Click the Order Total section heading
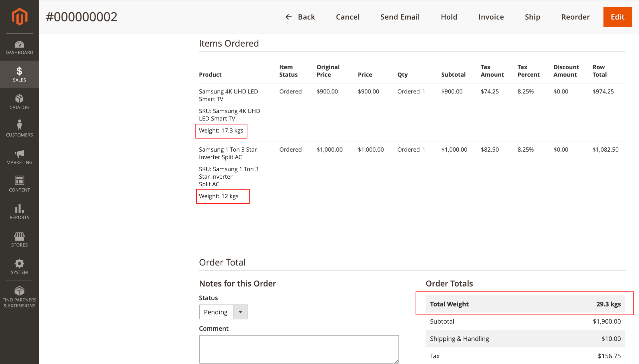Image resolution: width=639 pixels, height=364 pixels. pos(222,262)
